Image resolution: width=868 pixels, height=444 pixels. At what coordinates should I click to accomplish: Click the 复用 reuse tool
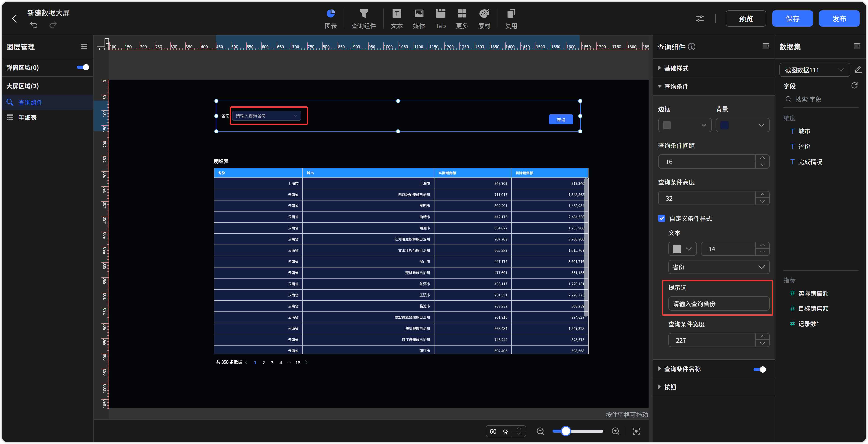coord(511,18)
